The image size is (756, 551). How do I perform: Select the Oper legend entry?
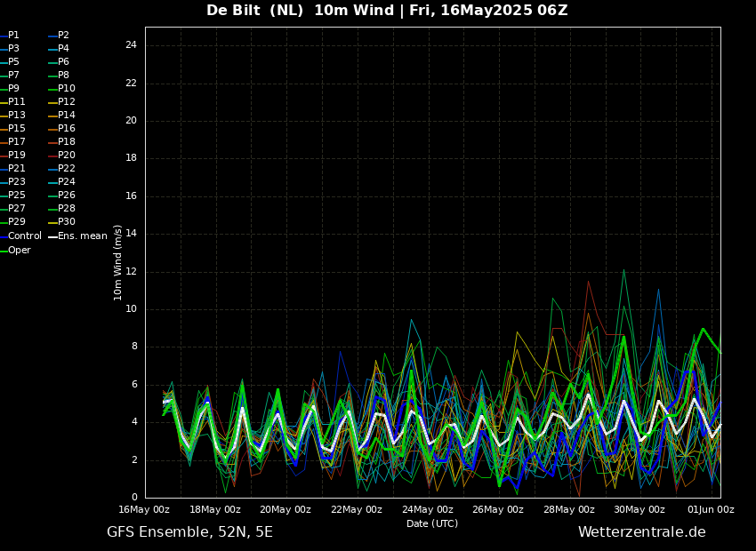tap(19, 251)
